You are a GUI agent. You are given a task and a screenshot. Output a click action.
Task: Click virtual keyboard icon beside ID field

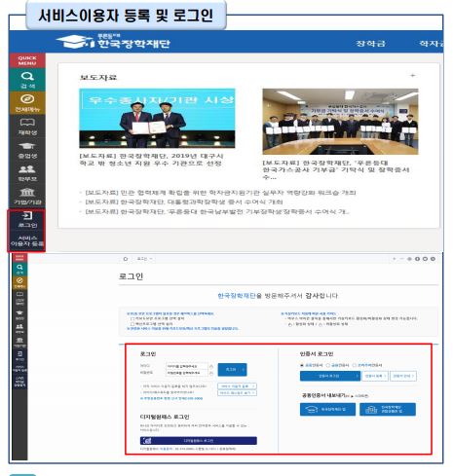coord(211,366)
